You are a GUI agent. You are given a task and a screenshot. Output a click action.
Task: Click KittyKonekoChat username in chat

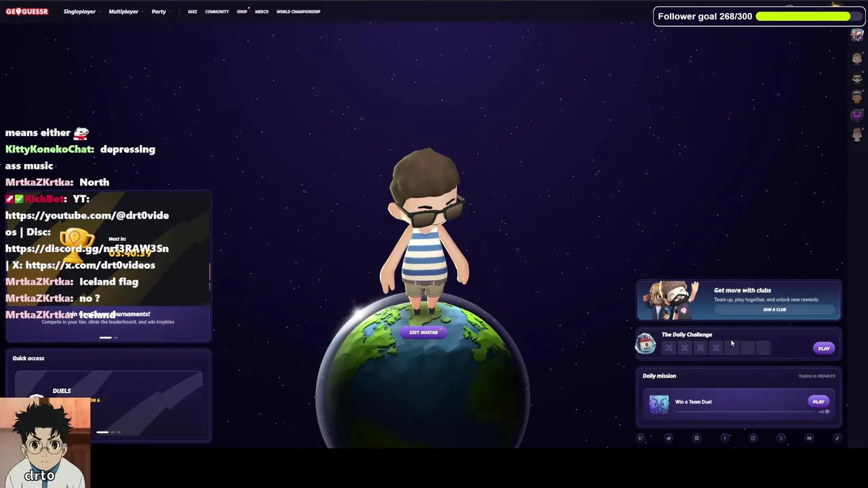click(x=50, y=149)
